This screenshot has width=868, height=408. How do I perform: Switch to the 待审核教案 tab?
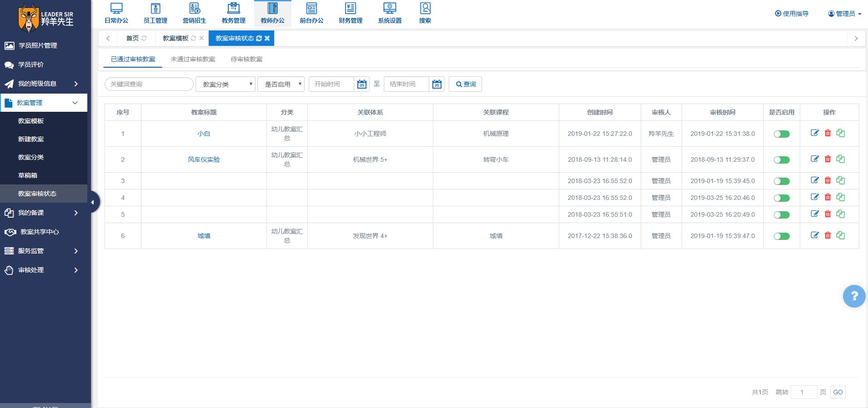[246, 59]
